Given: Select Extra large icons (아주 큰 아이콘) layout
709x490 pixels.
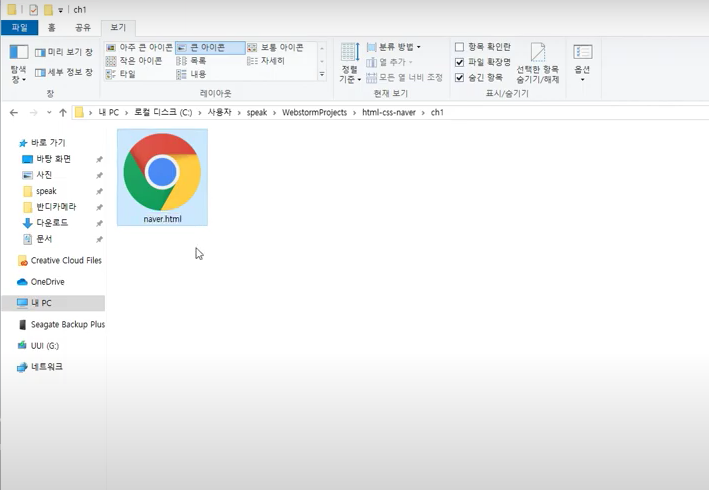Looking at the screenshot, I should 139,47.
